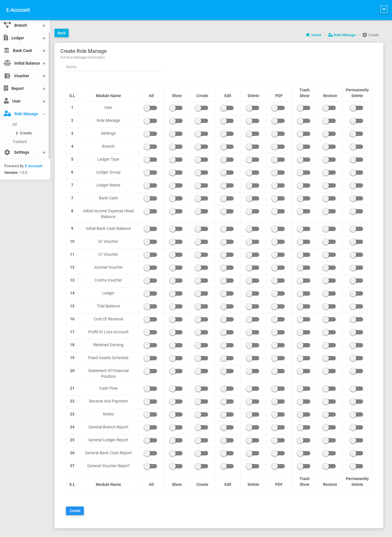The width and height of the screenshot is (392, 537).
Task: Click the Branch icon in sidebar
Action: pyautogui.click(x=7, y=25)
